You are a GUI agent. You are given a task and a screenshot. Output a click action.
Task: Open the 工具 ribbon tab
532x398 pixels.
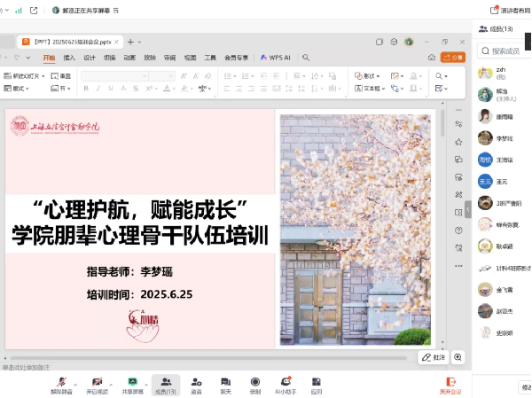[x=210, y=58]
